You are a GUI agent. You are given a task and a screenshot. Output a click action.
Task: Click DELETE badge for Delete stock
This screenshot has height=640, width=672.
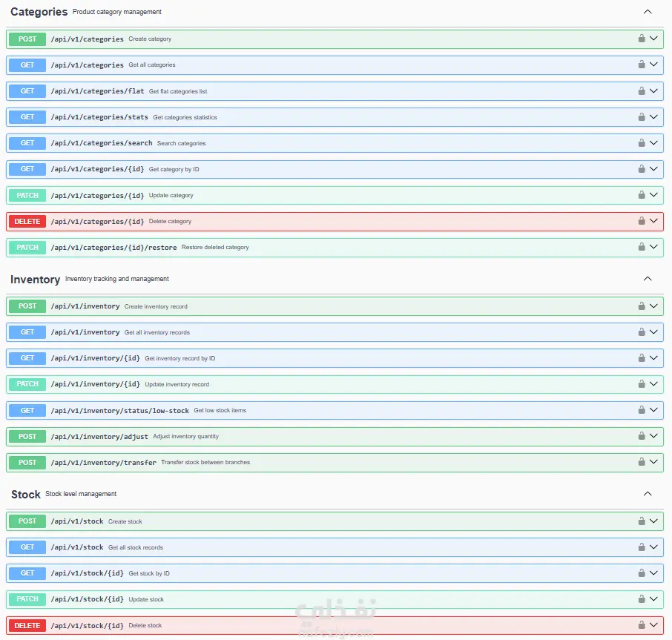[x=27, y=625]
